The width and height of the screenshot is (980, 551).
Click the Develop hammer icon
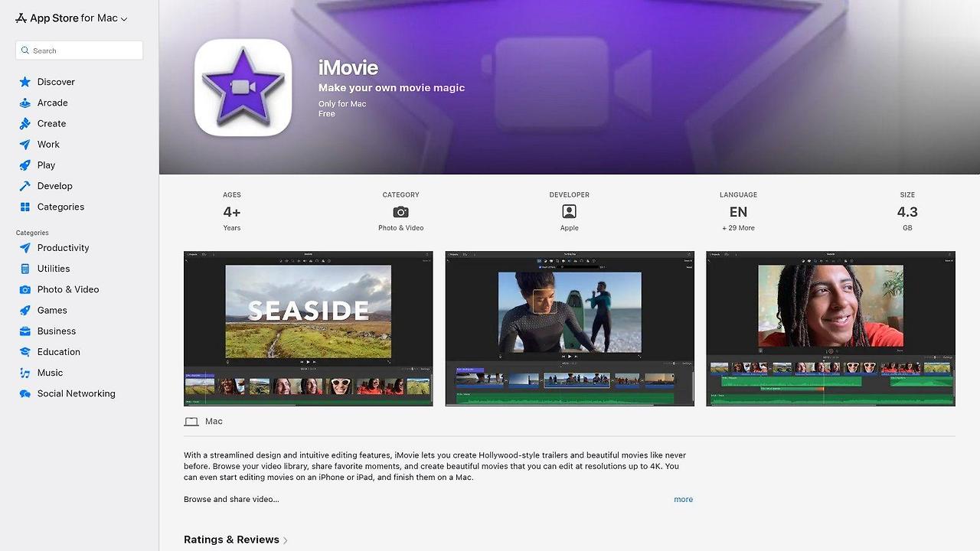(25, 186)
